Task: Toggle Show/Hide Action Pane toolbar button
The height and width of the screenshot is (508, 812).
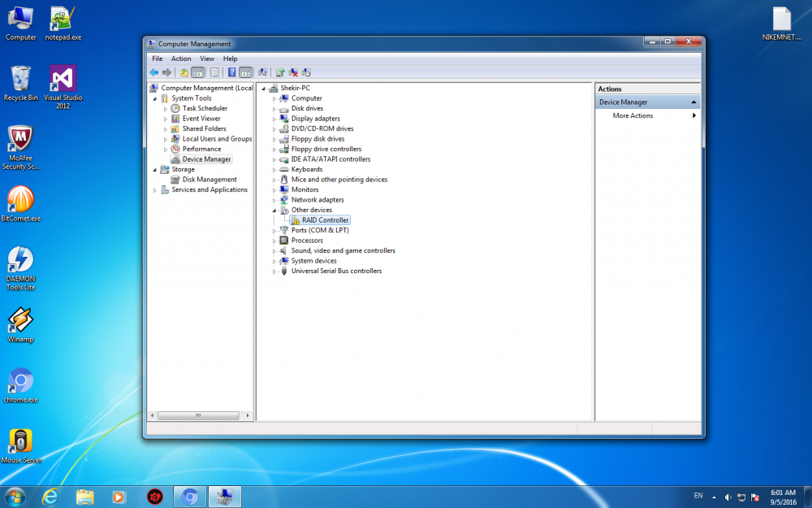Action: [x=245, y=72]
